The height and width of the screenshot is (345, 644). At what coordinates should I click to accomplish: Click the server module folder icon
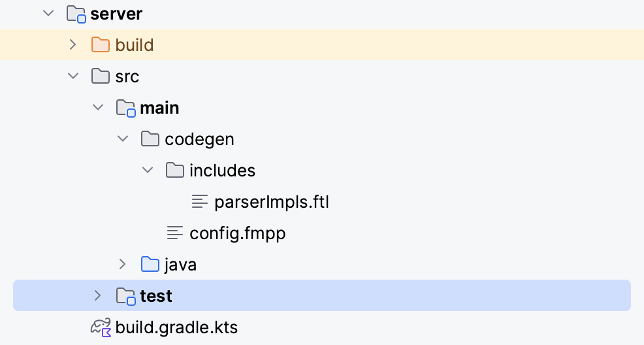(x=76, y=14)
